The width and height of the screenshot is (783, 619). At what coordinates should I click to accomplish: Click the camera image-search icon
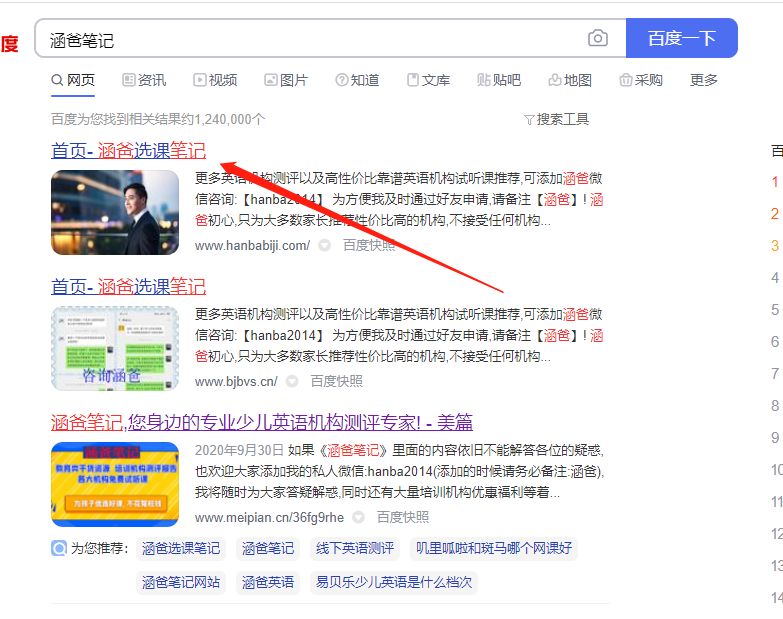598,38
